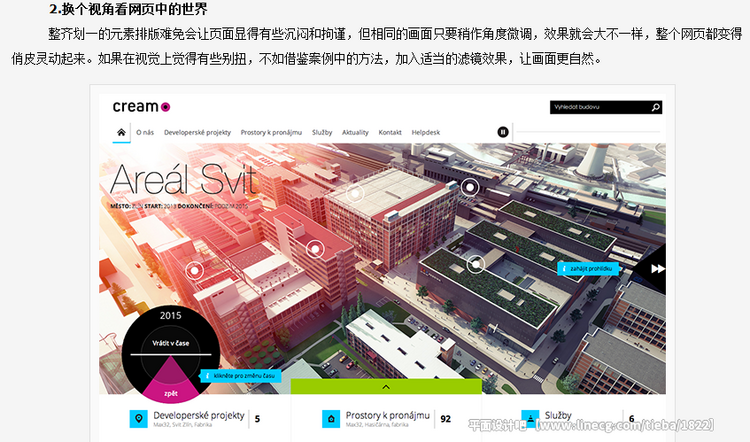Click Prostory k pronájmu link at bottom
Viewport: 750px width, 442px height.
[387, 415]
